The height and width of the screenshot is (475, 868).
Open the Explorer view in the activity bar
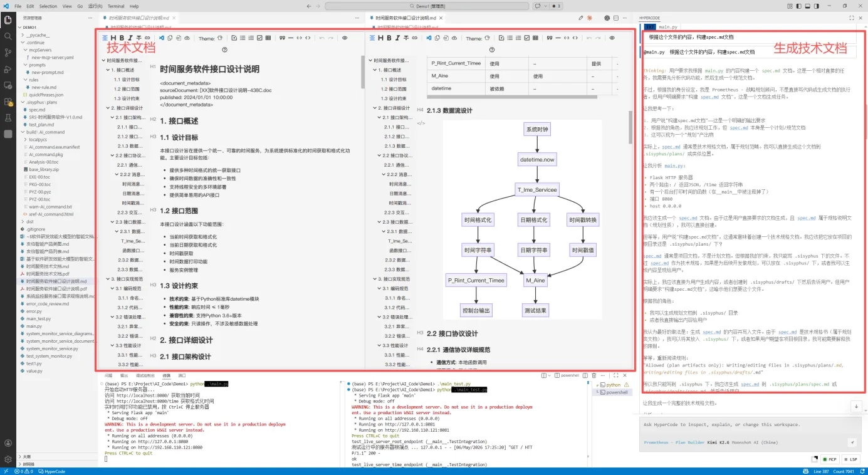[8, 20]
